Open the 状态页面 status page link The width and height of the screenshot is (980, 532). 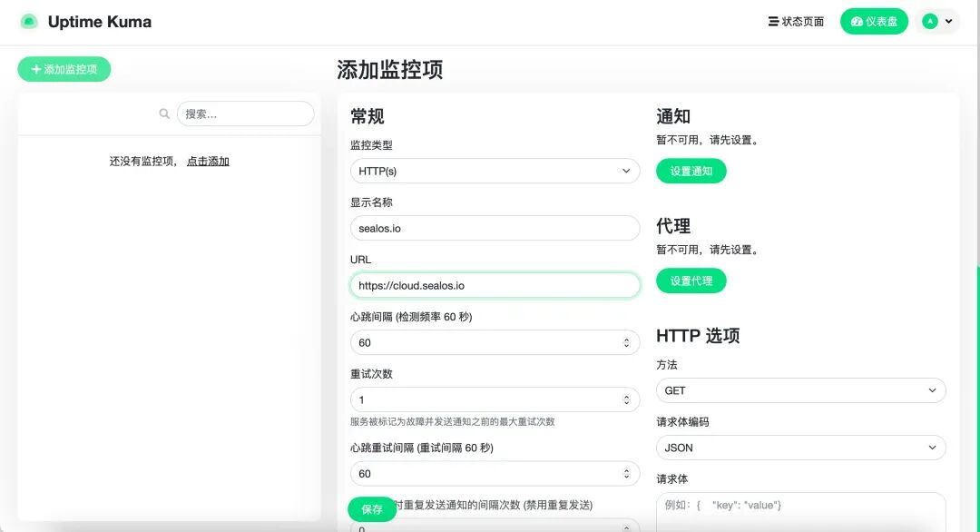tap(796, 21)
